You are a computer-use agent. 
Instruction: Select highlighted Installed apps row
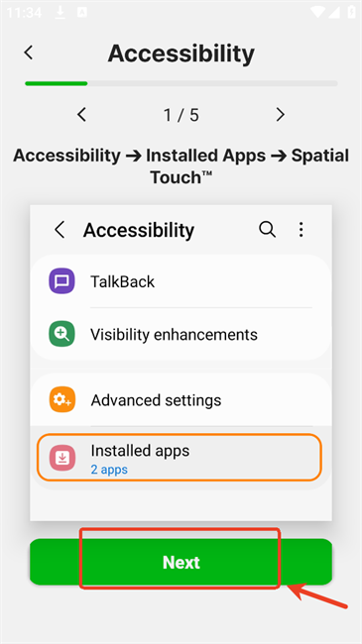point(179,457)
